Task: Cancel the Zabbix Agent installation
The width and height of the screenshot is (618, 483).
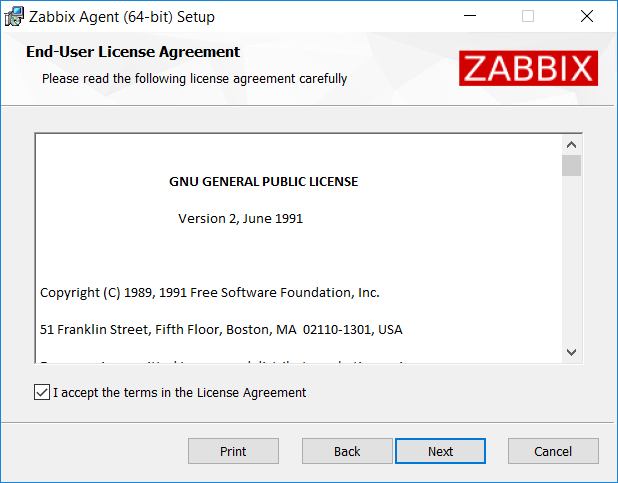Action: click(x=553, y=451)
